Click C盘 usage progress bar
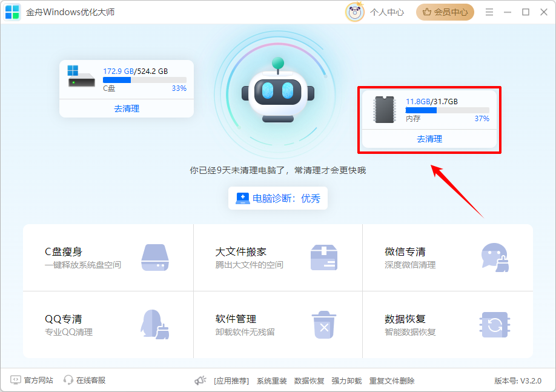556x392 pixels. coord(145,80)
